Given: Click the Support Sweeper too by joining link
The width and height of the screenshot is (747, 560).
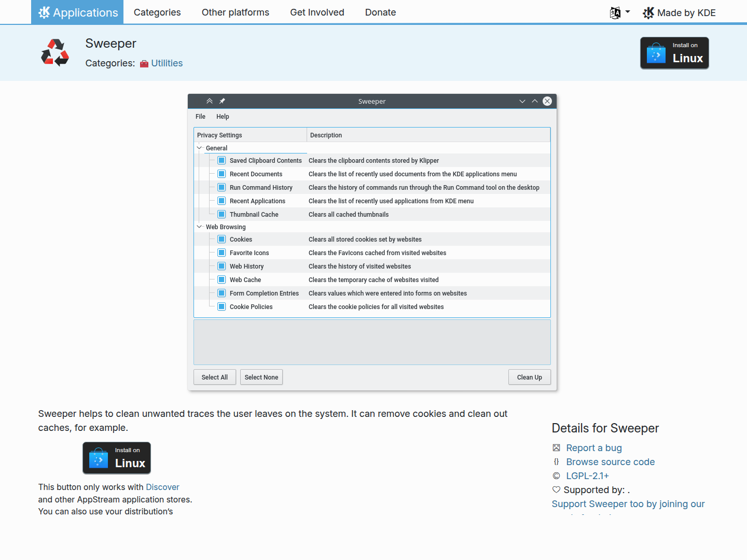Looking at the screenshot, I should (628, 504).
